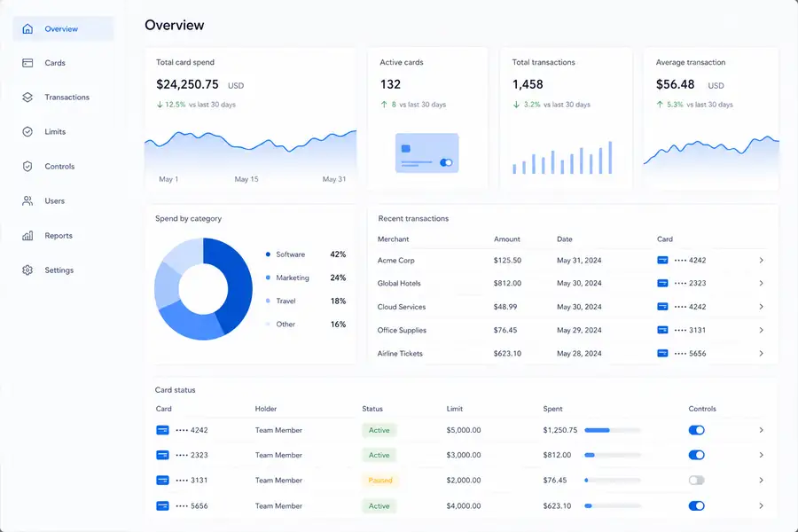The width and height of the screenshot is (798, 532).
Task: Expand Cloud Services transaction with chevron
Action: click(x=762, y=307)
